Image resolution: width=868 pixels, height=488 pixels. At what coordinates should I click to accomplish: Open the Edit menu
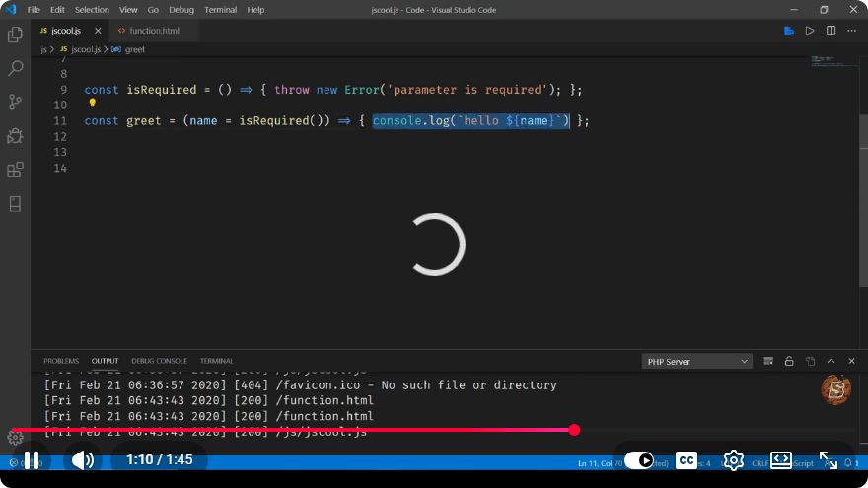coord(57,10)
